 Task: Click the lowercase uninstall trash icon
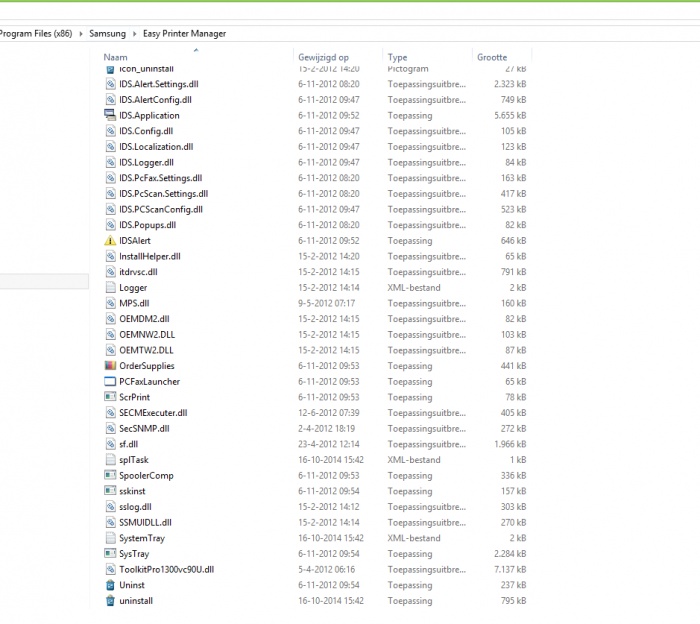pyautogui.click(x=110, y=601)
